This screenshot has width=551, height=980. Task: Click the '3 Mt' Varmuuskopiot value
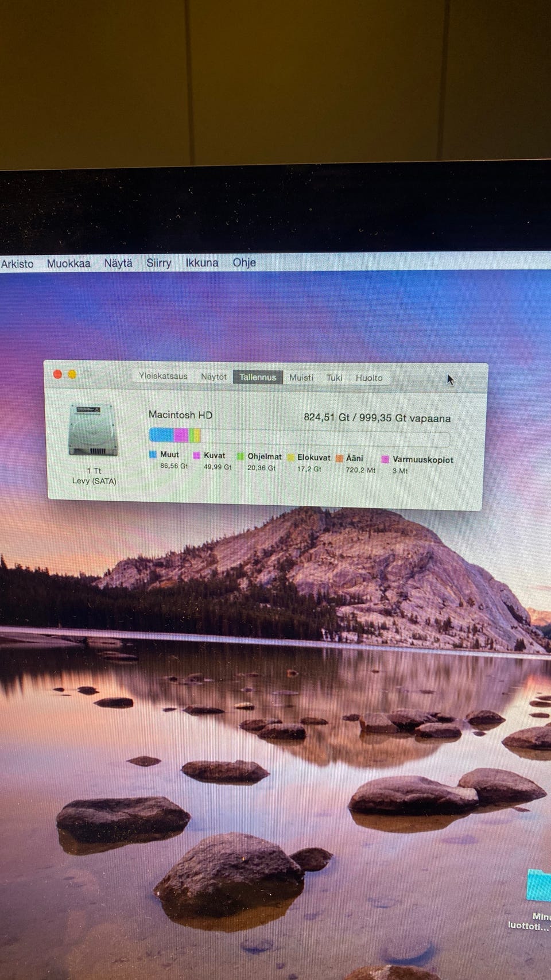pyautogui.click(x=400, y=471)
